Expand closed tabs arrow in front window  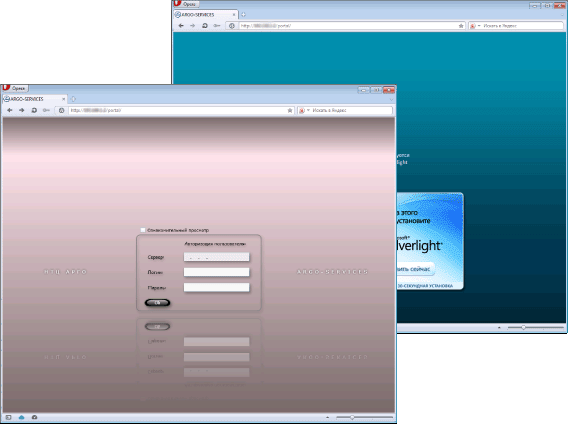(391, 99)
